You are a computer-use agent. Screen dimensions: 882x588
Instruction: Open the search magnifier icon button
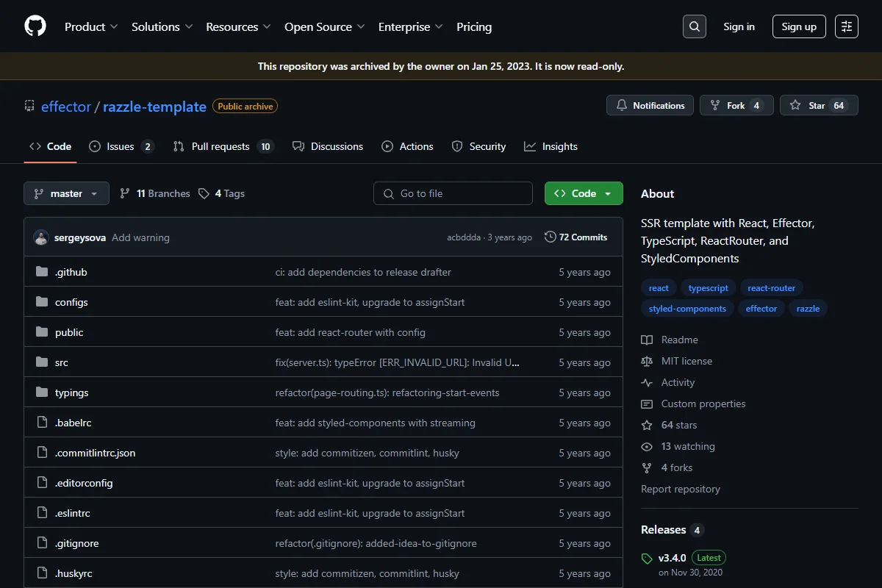(x=694, y=26)
